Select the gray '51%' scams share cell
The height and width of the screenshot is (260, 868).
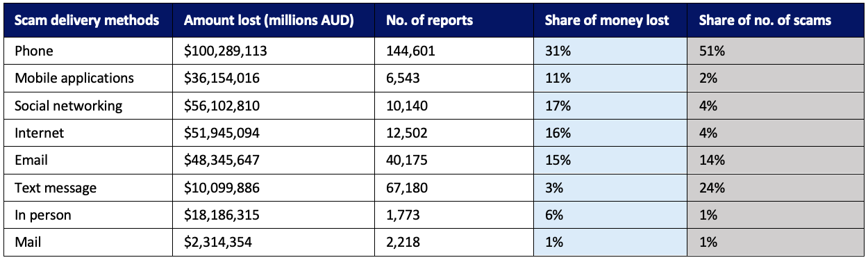pos(774,51)
